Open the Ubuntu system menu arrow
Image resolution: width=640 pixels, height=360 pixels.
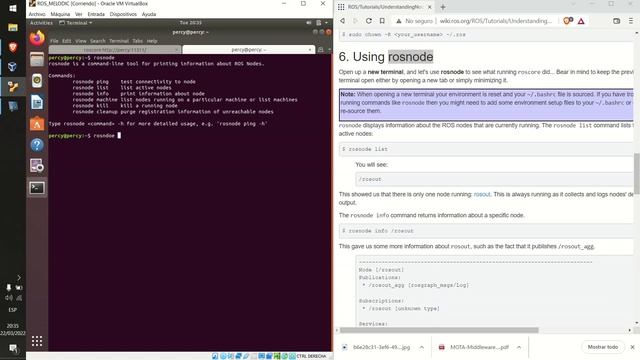click(327, 23)
